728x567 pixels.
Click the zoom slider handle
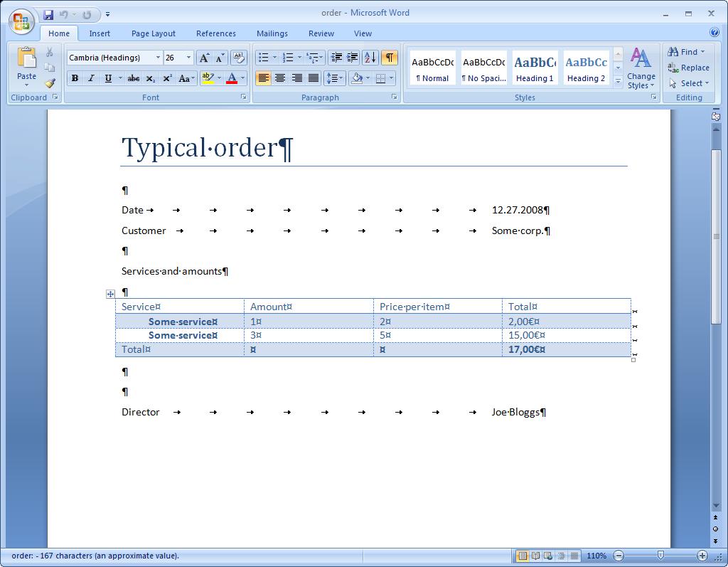(660, 555)
